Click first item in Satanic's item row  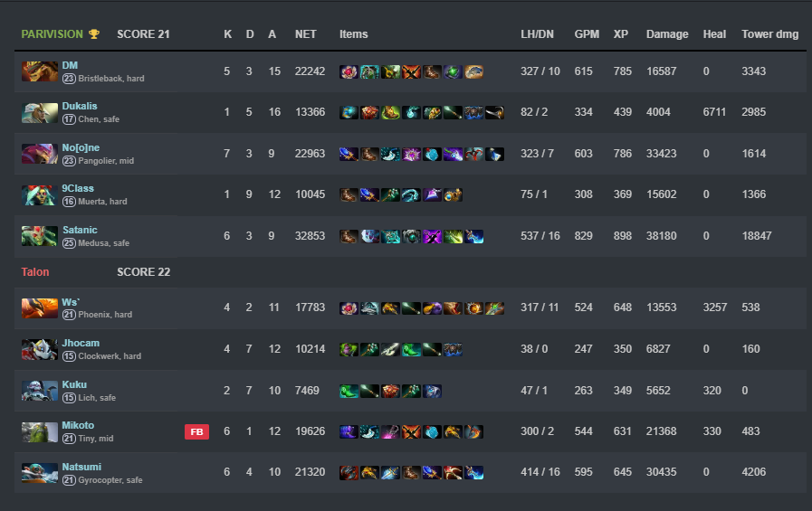click(349, 236)
